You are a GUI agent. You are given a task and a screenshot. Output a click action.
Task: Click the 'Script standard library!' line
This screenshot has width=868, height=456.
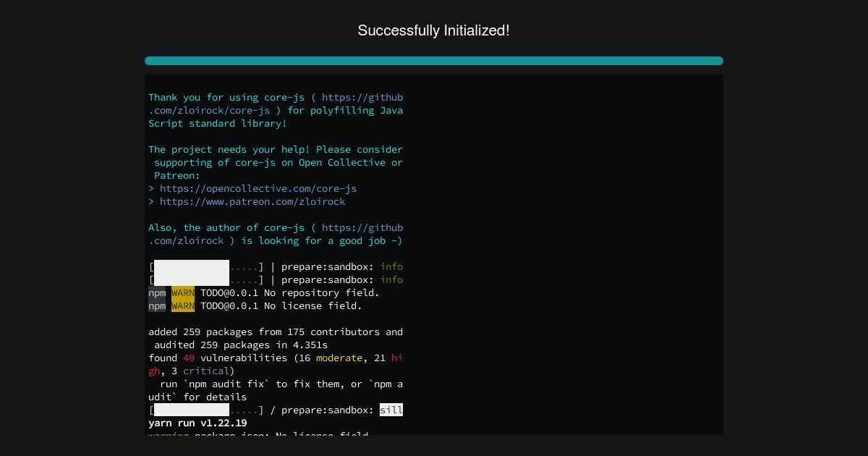[x=218, y=124]
